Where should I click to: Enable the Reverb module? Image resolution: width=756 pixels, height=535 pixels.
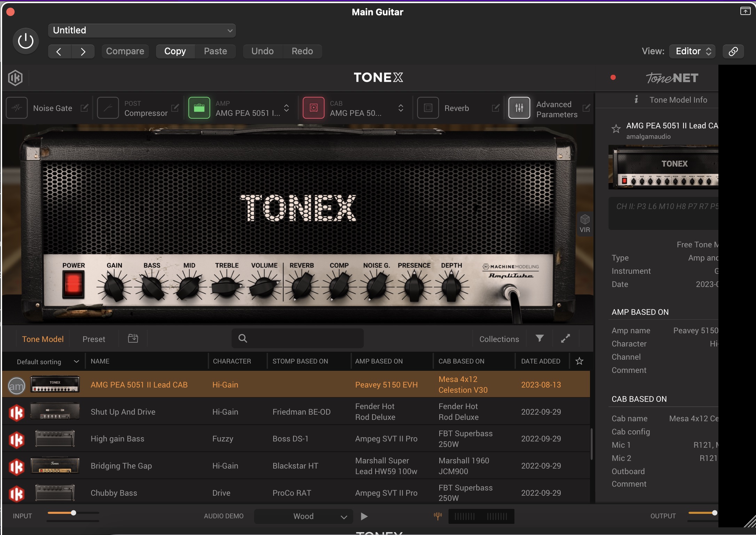[428, 108]
